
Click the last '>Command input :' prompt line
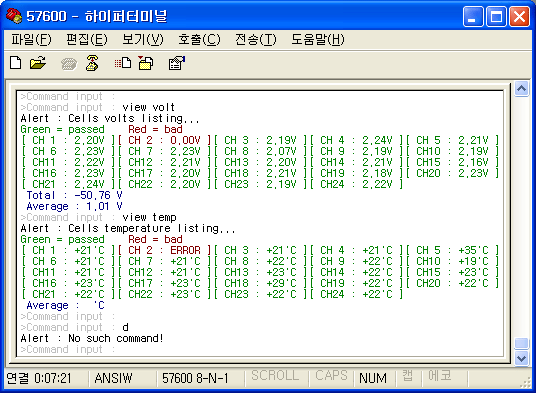(68, 349)
